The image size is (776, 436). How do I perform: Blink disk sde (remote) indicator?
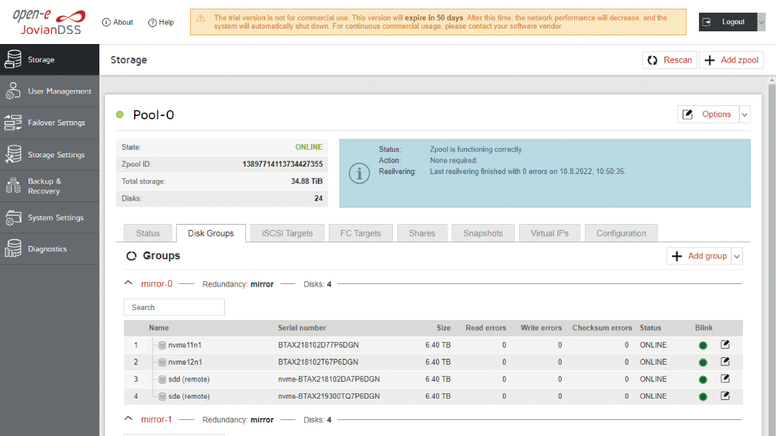pyautogui.click(x=703, y=397)
